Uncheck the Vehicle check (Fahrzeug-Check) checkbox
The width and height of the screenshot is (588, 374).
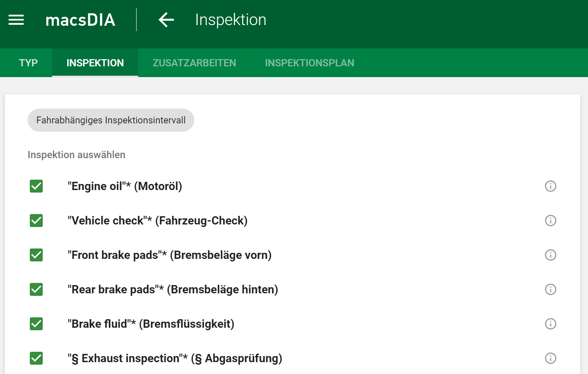click(x=36, y=221)
